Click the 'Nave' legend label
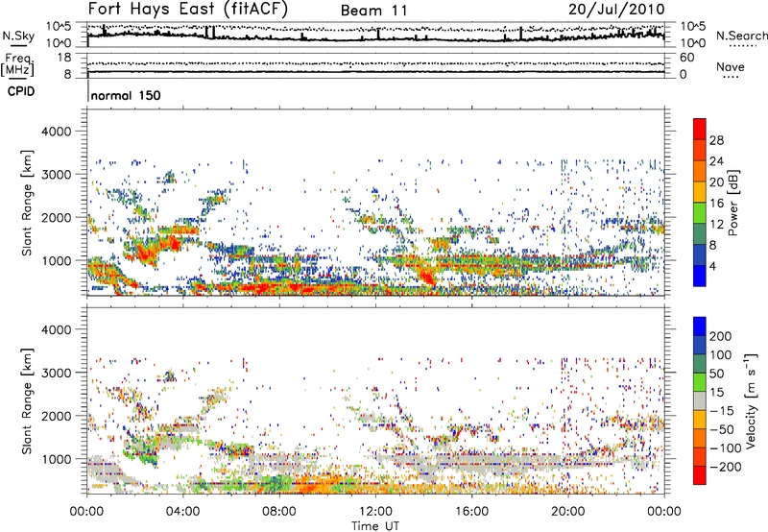768x532 pixels. pos(730,66)
